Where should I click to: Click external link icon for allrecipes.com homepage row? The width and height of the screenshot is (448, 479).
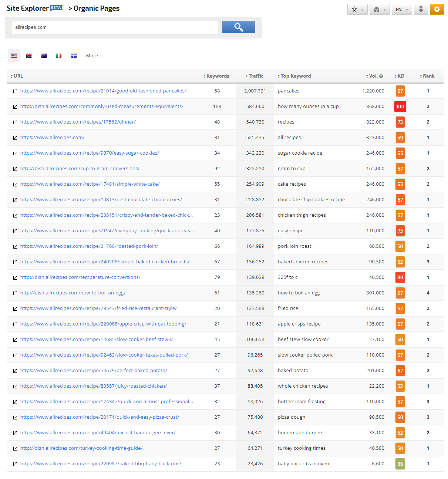15,138
